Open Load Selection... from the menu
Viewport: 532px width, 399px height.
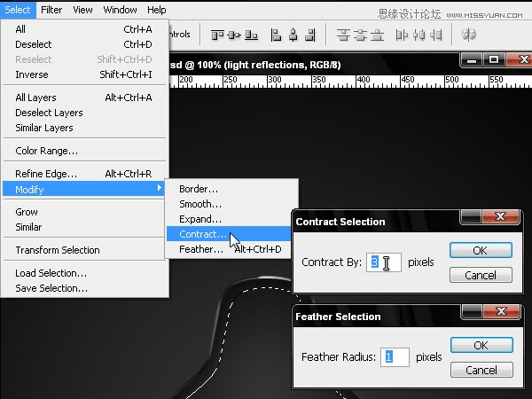tap(84, 273)
